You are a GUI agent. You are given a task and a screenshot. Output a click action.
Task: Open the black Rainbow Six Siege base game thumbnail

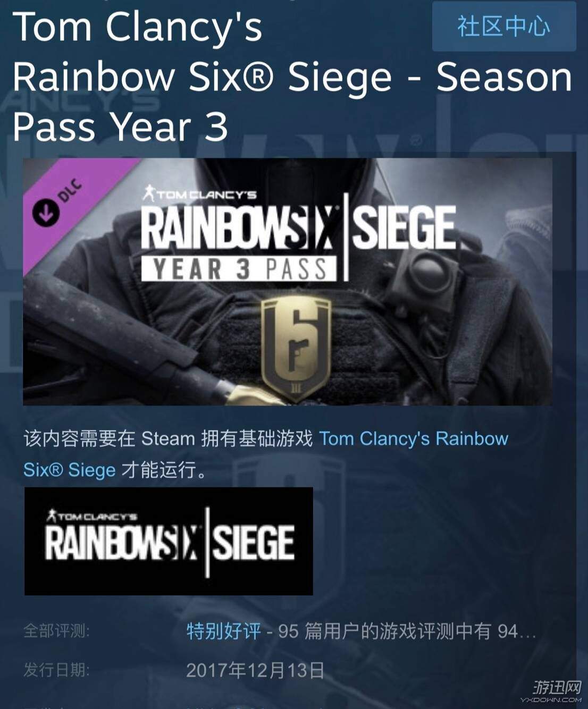[169, 541]
